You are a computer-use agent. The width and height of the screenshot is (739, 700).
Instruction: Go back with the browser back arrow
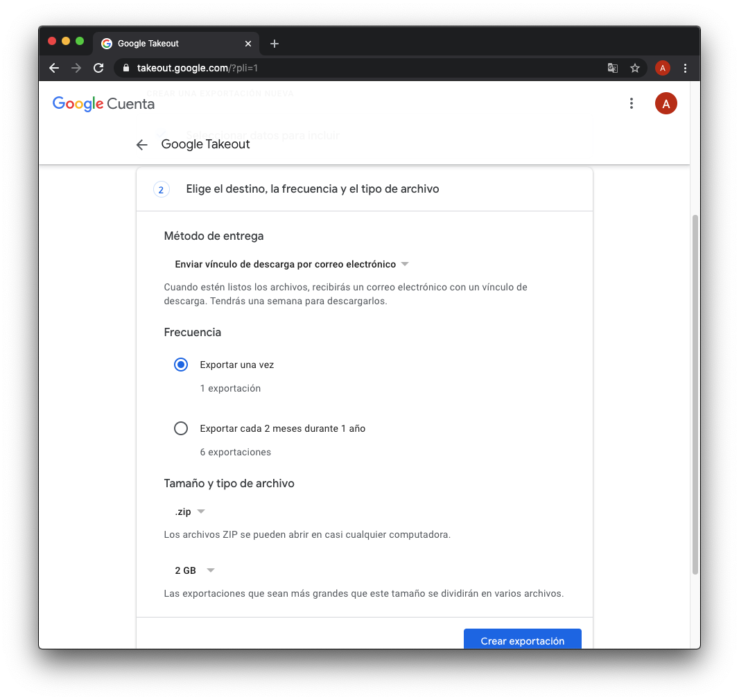54,68
